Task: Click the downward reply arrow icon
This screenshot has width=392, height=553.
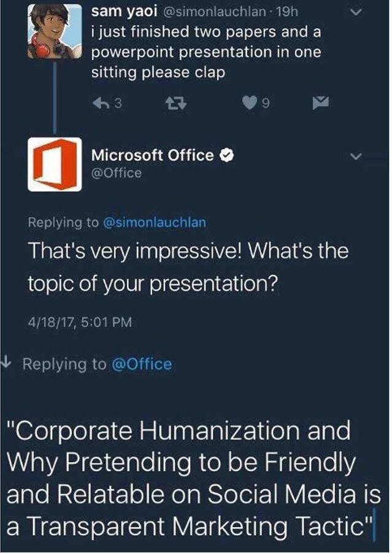Action: click(9, 363)
